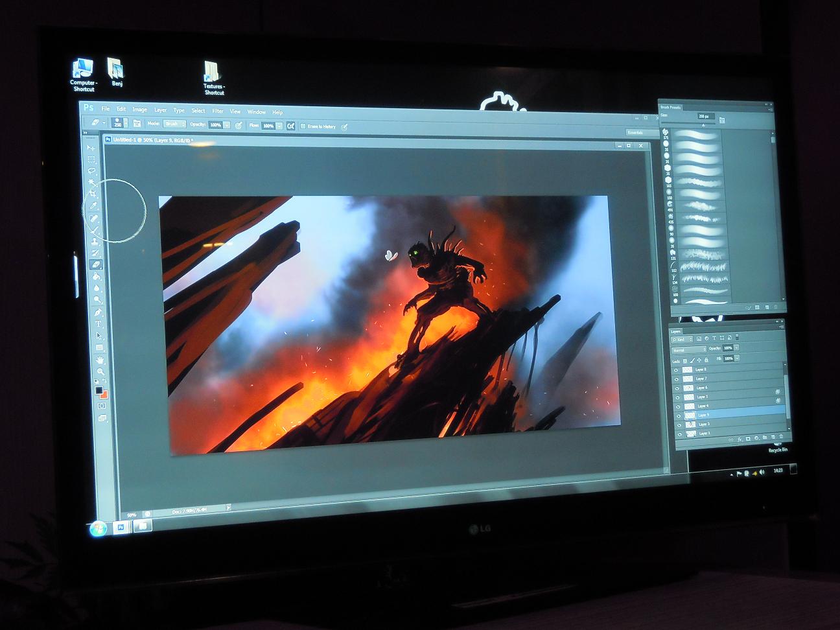Select Layer 3 in the Layers panel

704,425
